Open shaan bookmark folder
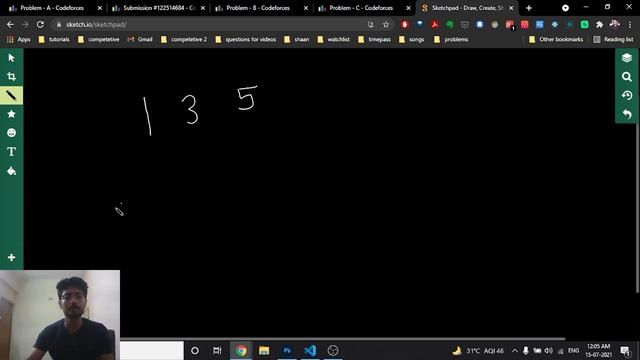 [297, 39]
